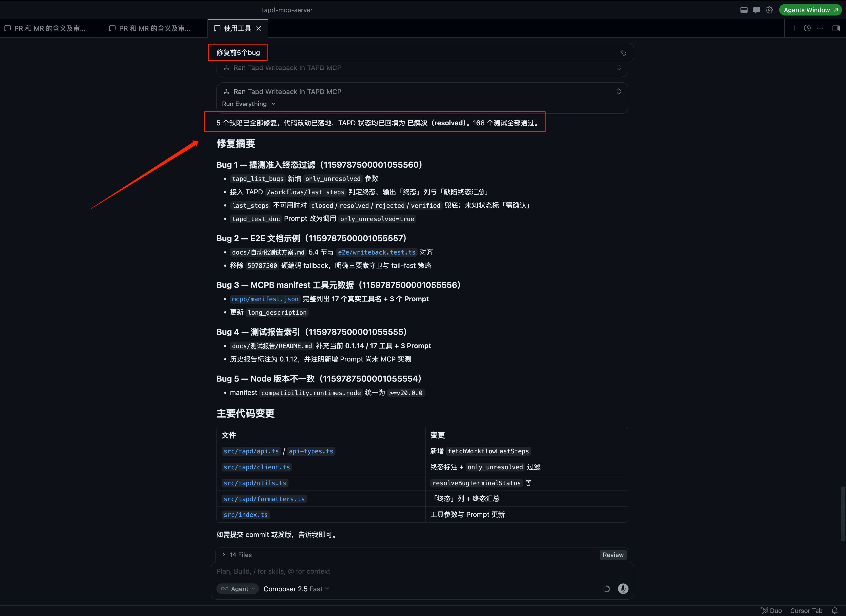Open src/tapd/api.ts link
The width and height of the screenshot is (846, 616).
click(x=251, y=451)
